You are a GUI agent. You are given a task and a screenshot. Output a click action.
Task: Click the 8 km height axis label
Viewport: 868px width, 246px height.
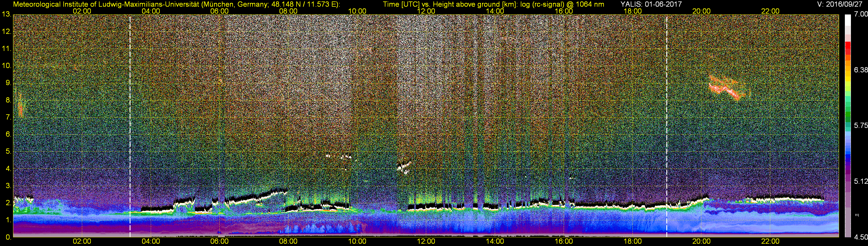8,100
